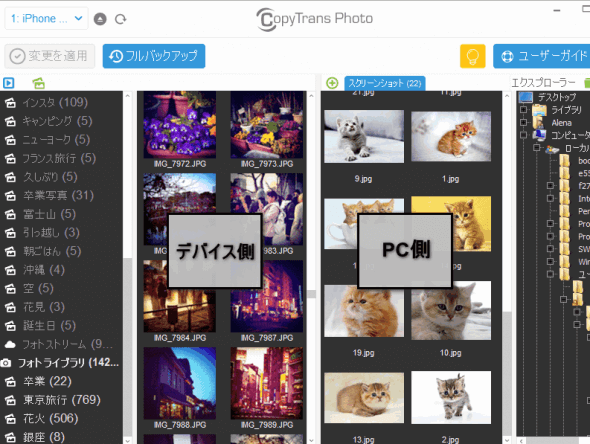This screenshot has height=444, width=590.
Task: Switch to the エクスプローラー tab
Action: (x=543, y=83)
